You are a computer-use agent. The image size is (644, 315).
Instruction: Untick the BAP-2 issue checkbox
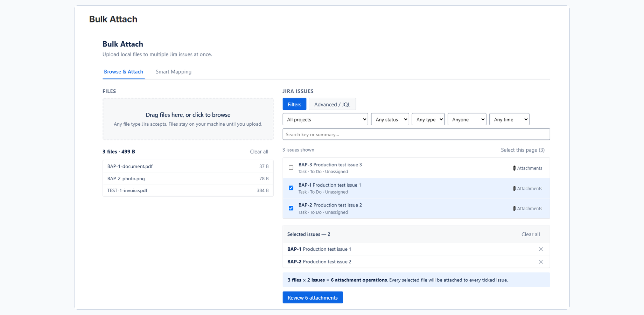click(x=291, y=208)
